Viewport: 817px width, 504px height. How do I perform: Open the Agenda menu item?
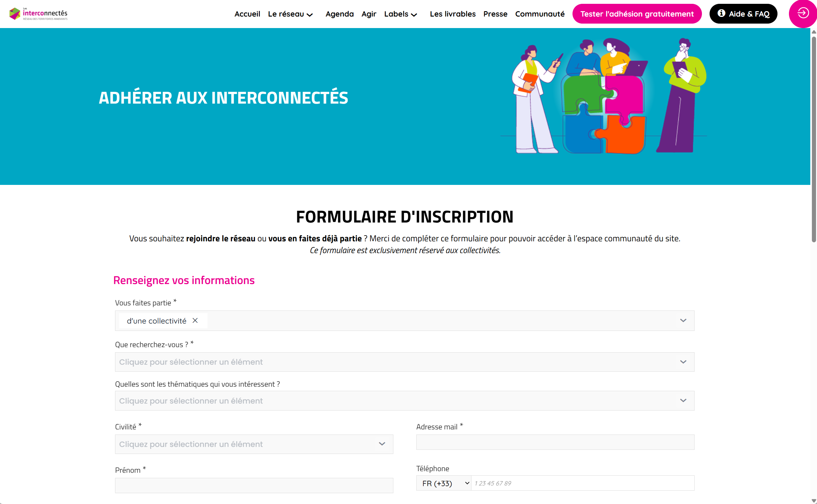339,14
